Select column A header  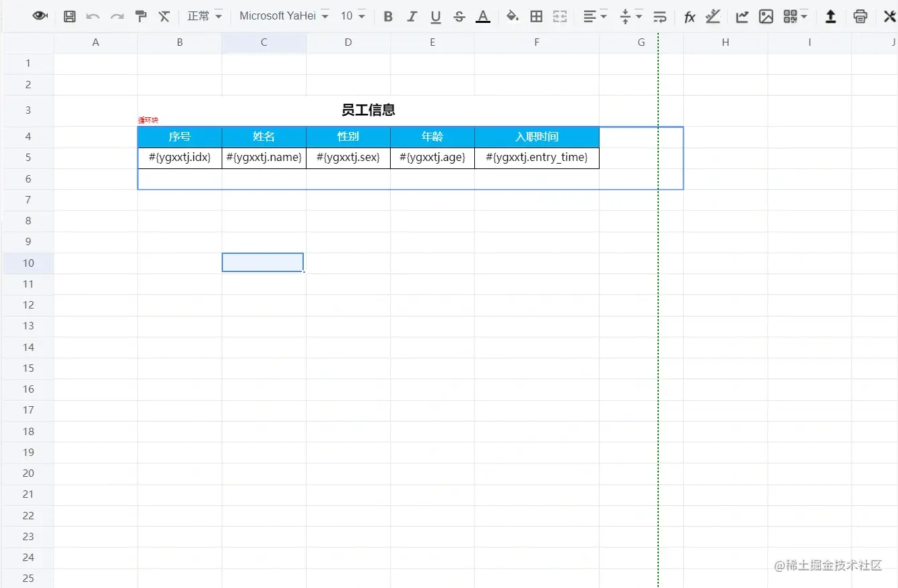(96, 42)
